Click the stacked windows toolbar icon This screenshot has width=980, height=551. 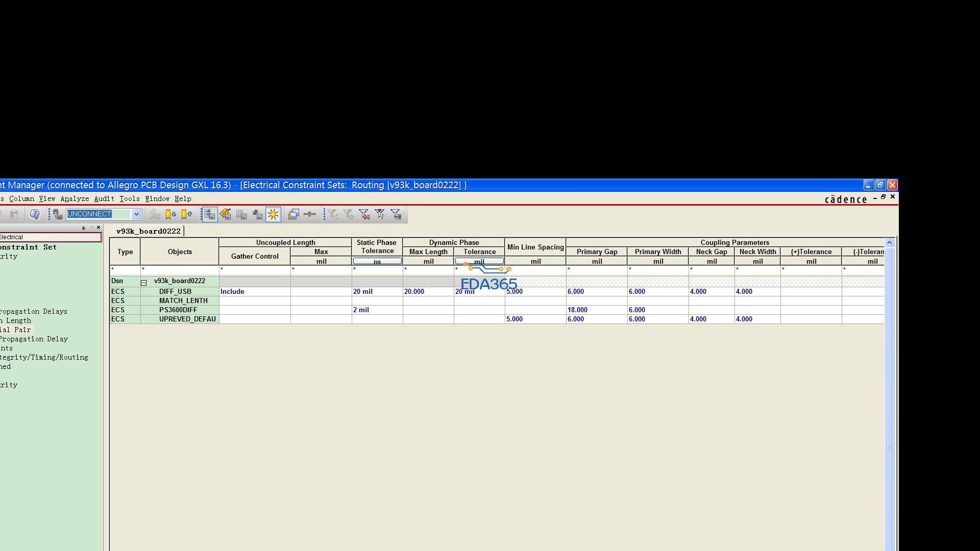[x=293, y=214]
